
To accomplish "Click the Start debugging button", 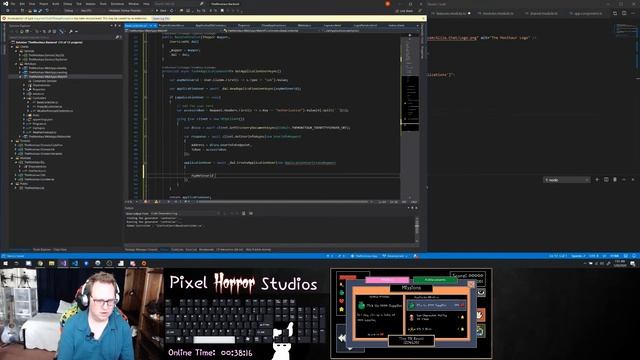I will click(161, 11).
